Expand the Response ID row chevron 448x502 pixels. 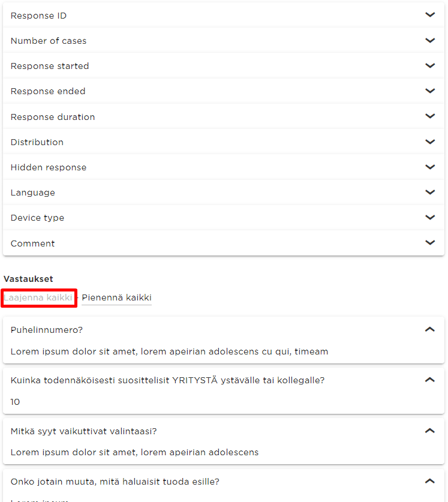(430, 15)
